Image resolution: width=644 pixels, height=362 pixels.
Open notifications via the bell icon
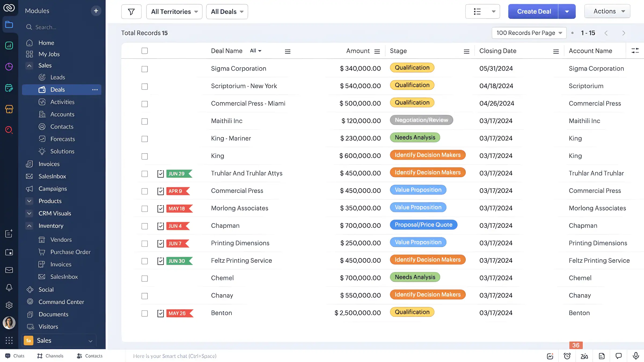point(9,288)
